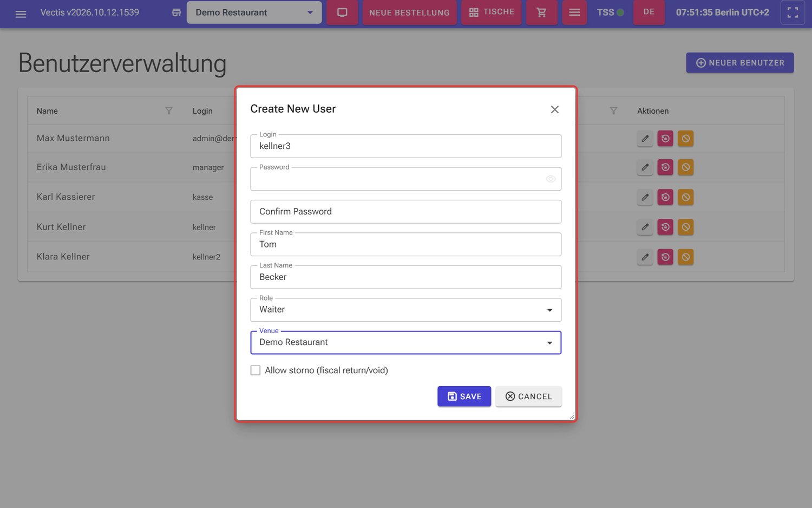
Task: Click the monitor display icon button
Action: click(342, 12)
